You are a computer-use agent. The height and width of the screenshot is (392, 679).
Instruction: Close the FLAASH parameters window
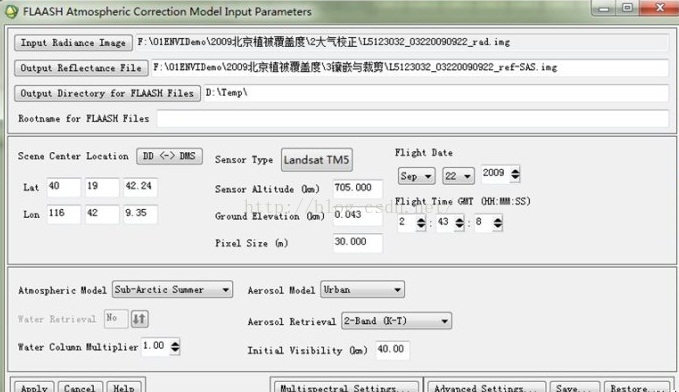(659, 8)
